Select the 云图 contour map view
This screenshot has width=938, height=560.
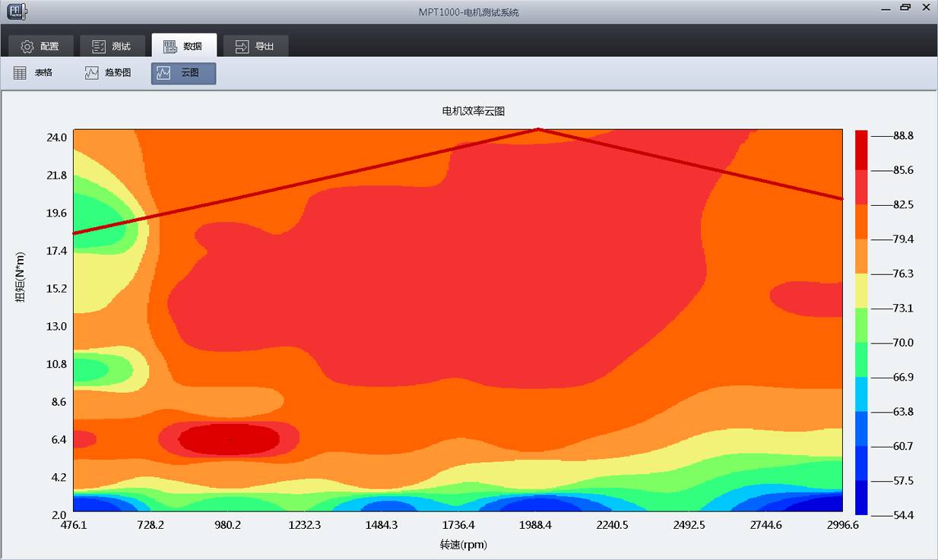183,73
